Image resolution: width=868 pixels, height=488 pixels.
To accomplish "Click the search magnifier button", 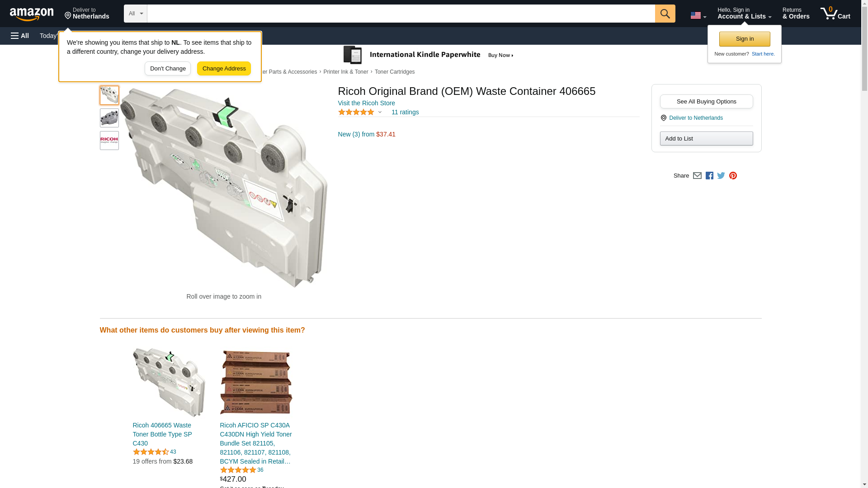I will [x=665, y=14].
